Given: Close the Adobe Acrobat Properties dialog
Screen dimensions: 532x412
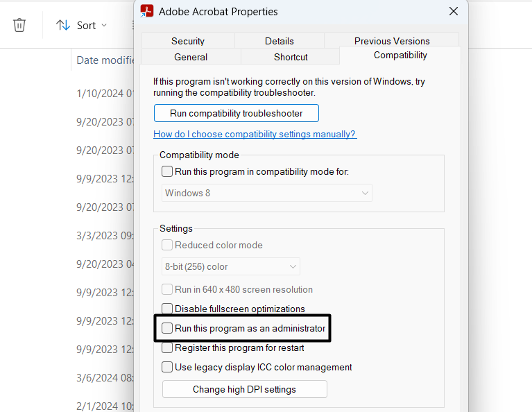Looking at the screenshot, I should coord(454,11).
